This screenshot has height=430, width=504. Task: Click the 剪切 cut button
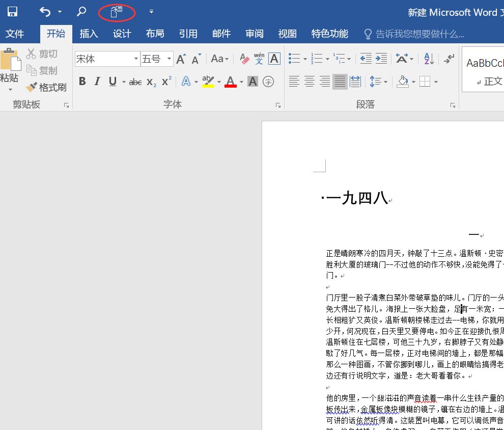coord(42,53)
